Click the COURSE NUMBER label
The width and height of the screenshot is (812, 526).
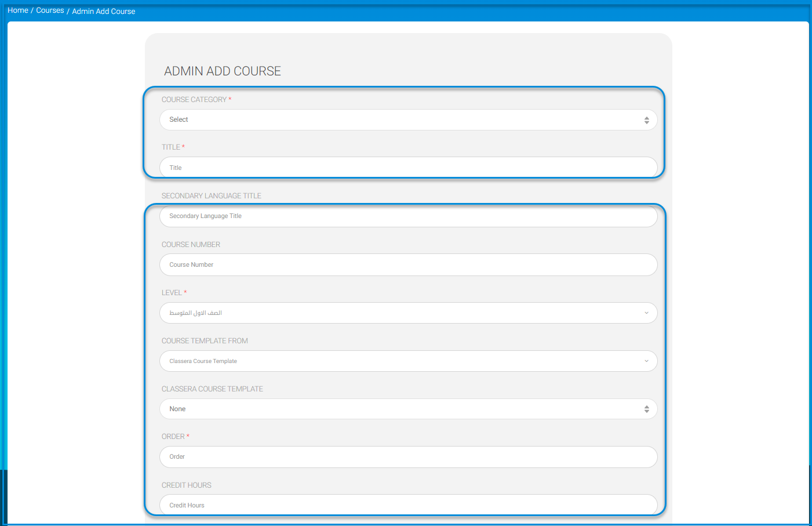point(191,245)
